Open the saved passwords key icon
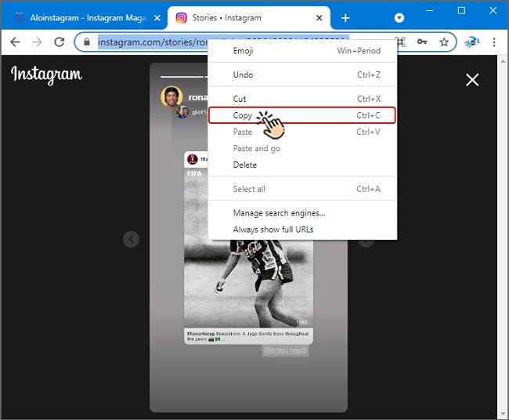 (422, 42)
